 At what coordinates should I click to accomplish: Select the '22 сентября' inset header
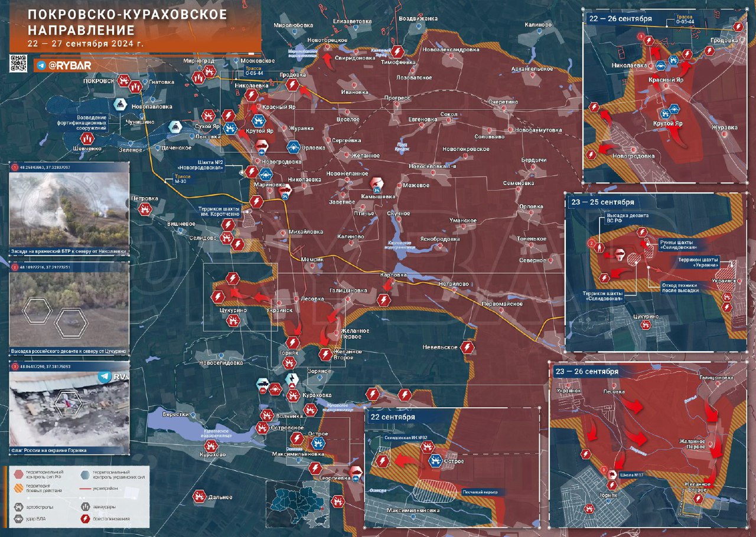point(393,417)
